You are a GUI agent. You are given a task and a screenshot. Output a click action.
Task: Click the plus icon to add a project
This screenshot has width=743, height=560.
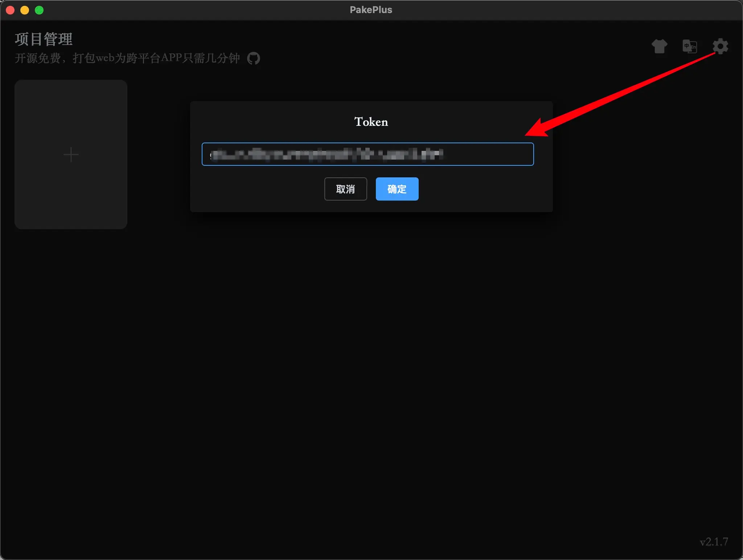(x=71, y=155)
